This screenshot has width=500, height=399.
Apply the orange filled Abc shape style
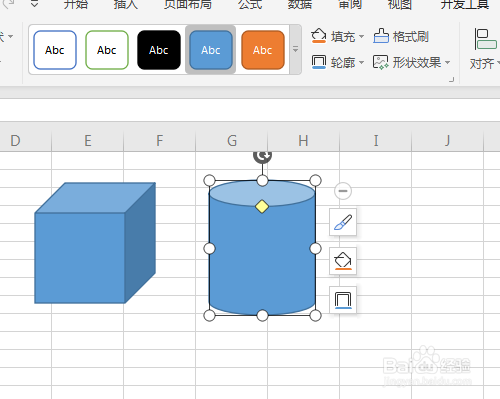pos(263,50)
